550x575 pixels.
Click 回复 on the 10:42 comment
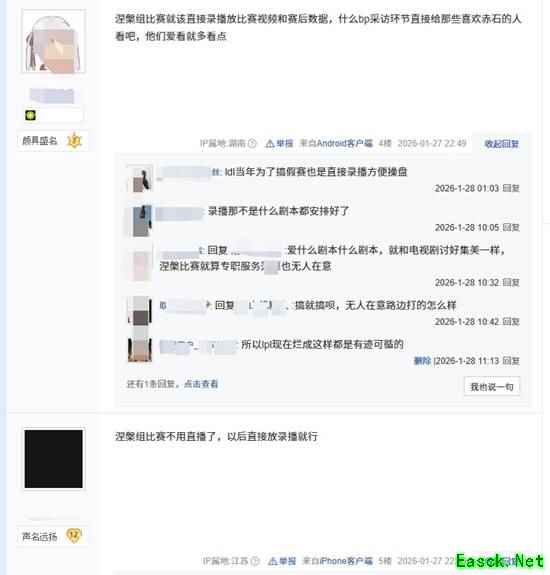pos(511,322)
